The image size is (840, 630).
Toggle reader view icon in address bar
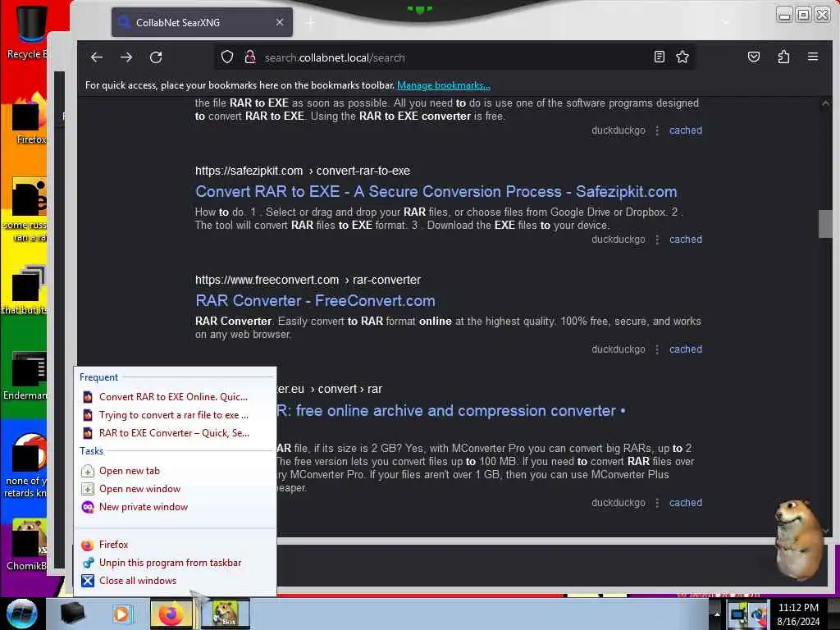point(660,57)
